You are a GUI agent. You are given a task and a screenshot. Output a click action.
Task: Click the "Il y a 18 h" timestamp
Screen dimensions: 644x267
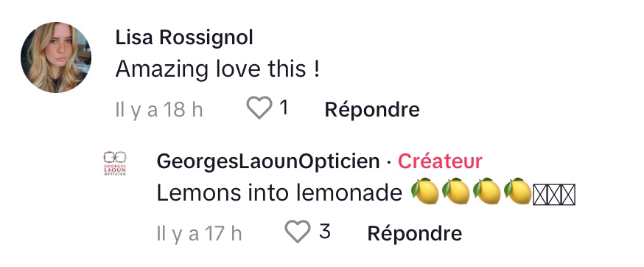click(x=159, y=110)
